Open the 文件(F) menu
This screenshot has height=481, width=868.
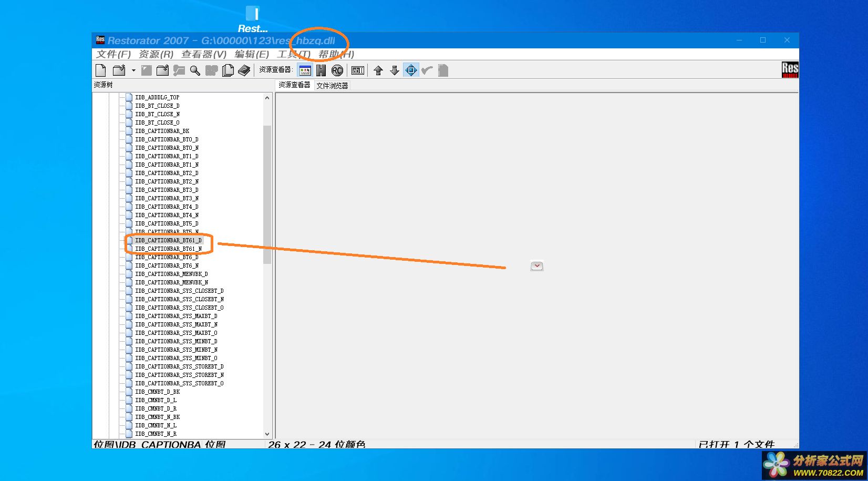click(113, 54)
